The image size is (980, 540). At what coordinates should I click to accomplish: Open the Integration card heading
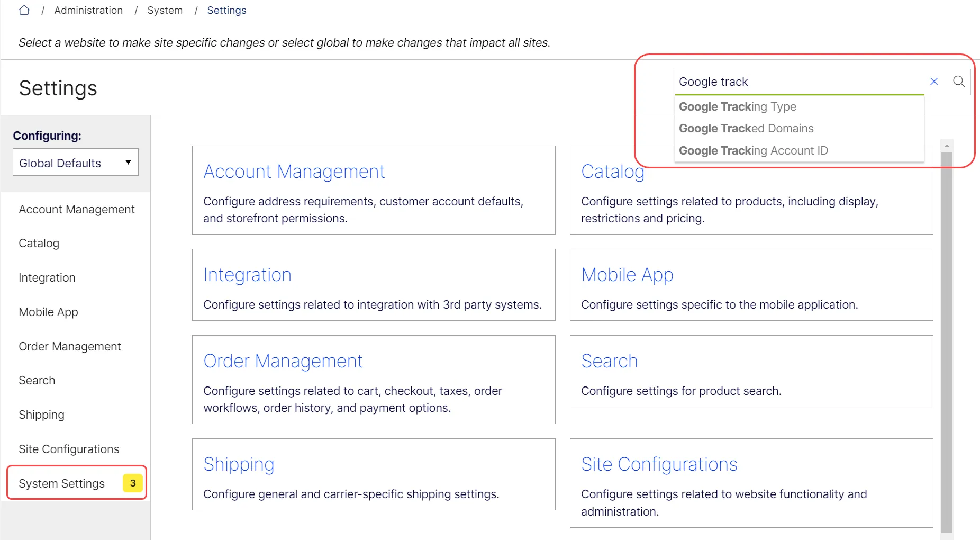[x=247, y=275]
